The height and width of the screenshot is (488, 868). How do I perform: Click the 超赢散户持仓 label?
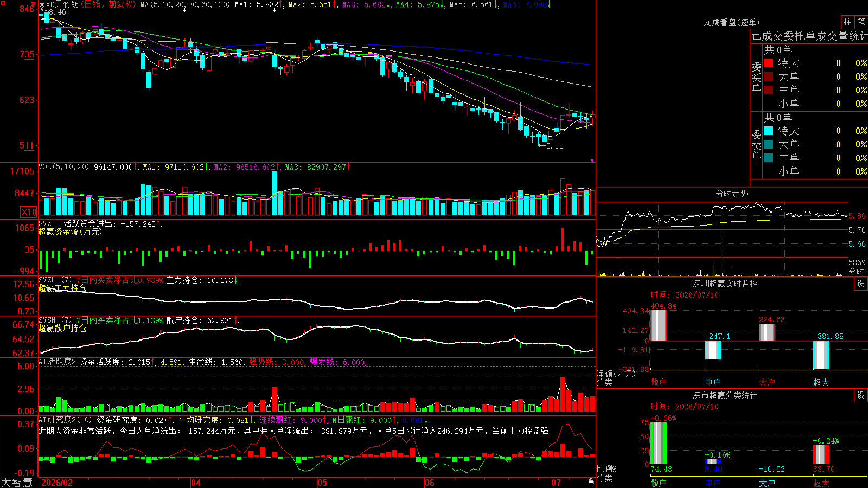[x=62, y=328]
